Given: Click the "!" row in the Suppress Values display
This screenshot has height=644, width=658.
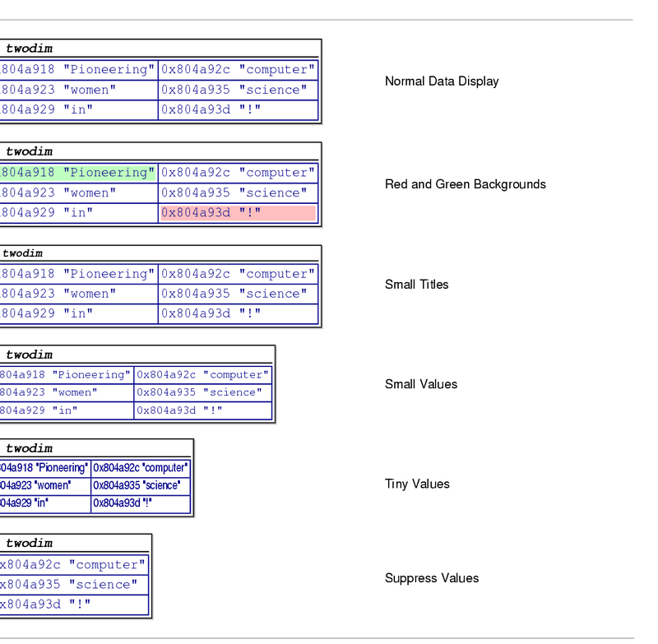Looking at the screenshot, I should coord(74,605).
